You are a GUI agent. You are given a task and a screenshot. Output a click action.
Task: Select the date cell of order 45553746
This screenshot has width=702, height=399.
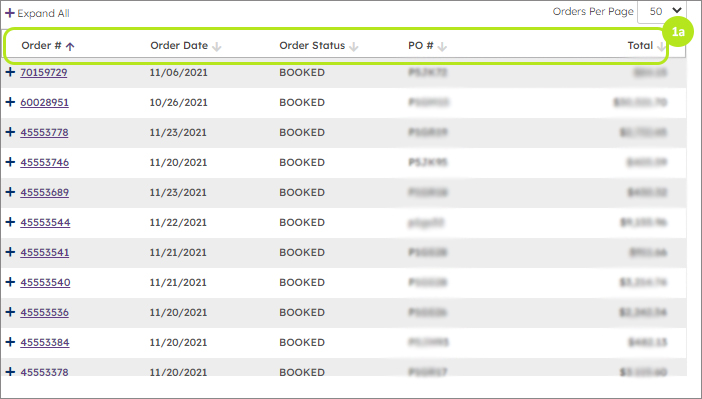click(x=178, y=163)
